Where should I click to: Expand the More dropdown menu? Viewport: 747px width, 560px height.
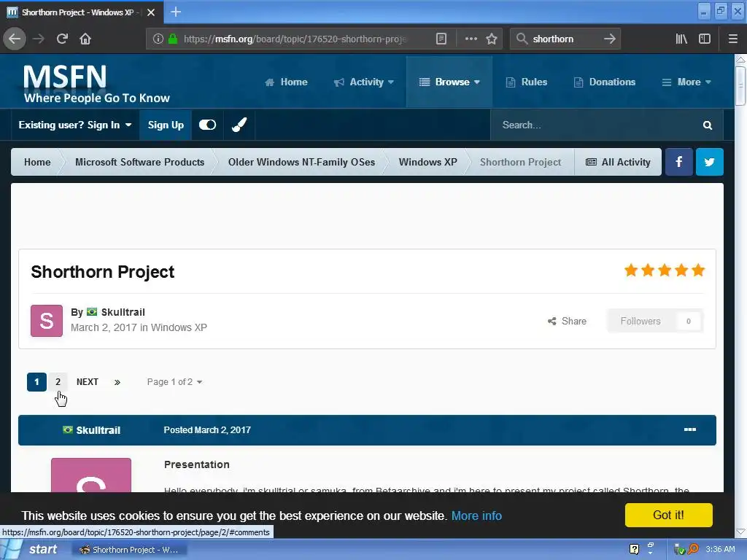click(x=686, y=82)
